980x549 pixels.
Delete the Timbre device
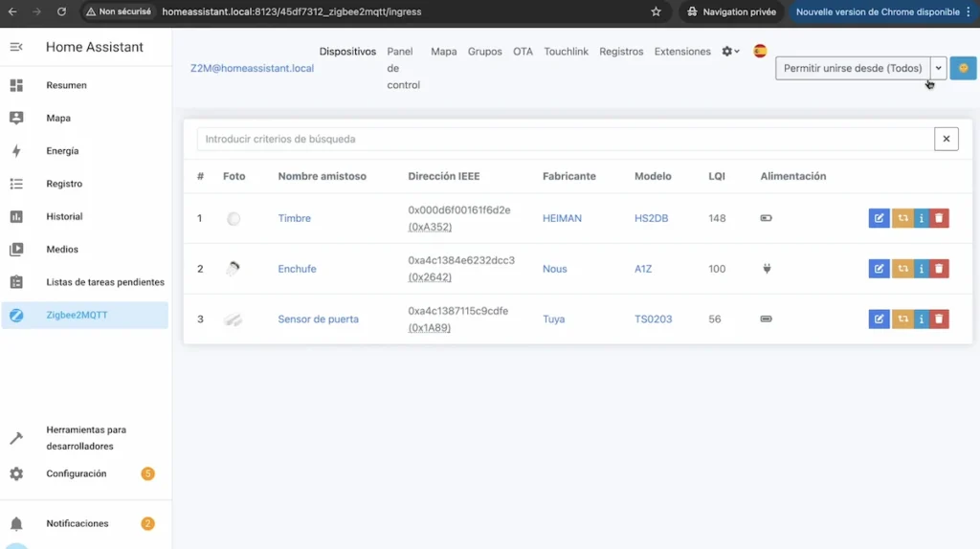[x=939, y=218]
